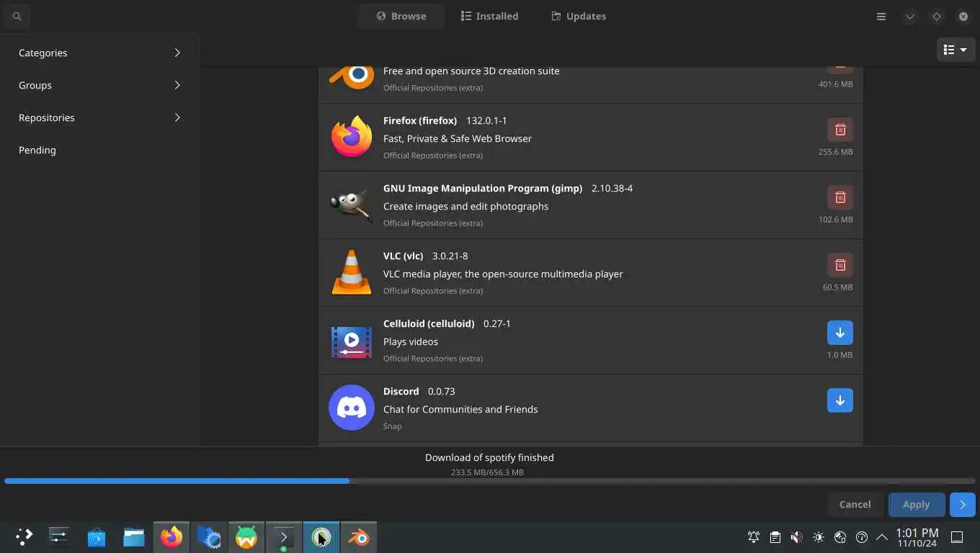This screenshot has height=553, width=980.
Task: Open System Settings from the taskbar
Action: (x=59, y=536)
